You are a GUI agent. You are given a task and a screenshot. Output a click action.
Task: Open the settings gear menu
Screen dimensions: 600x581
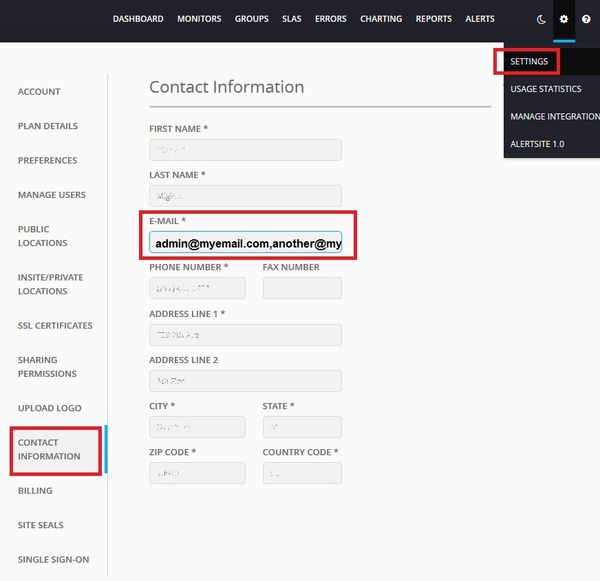point(564,19)
